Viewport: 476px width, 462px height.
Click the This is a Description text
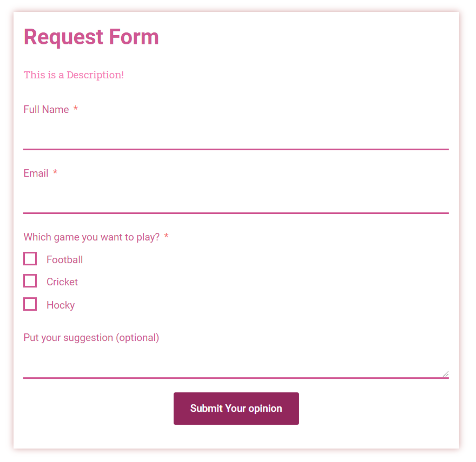pyautogui.click(x=74, y=75)
